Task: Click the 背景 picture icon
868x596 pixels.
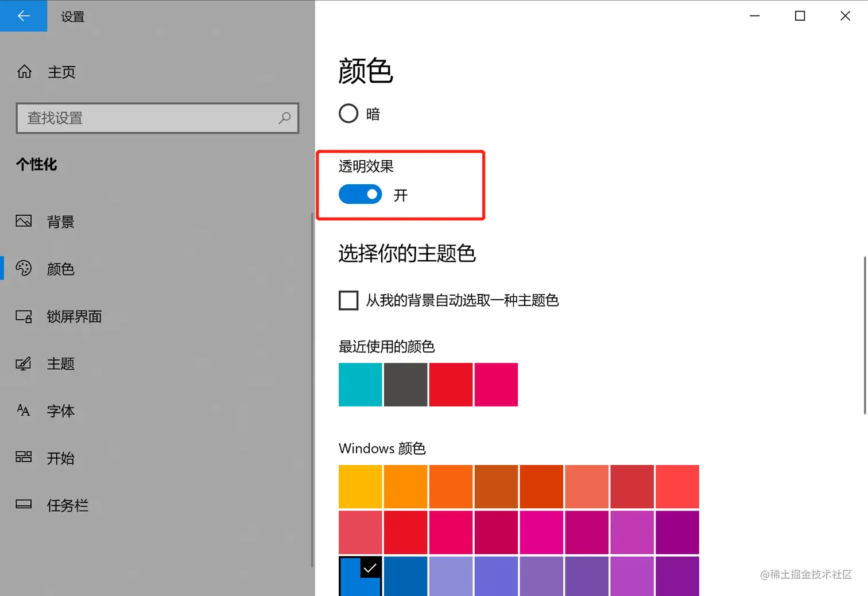Action: coord(24,221)
